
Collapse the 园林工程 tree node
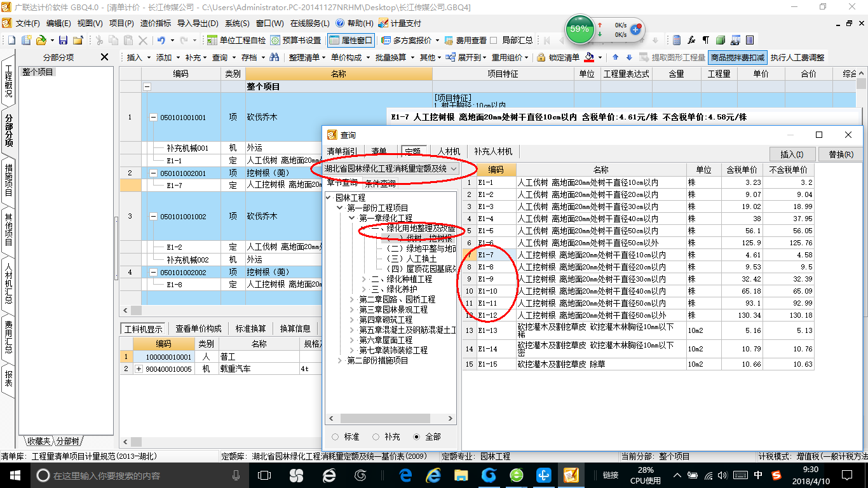point(329,198)
